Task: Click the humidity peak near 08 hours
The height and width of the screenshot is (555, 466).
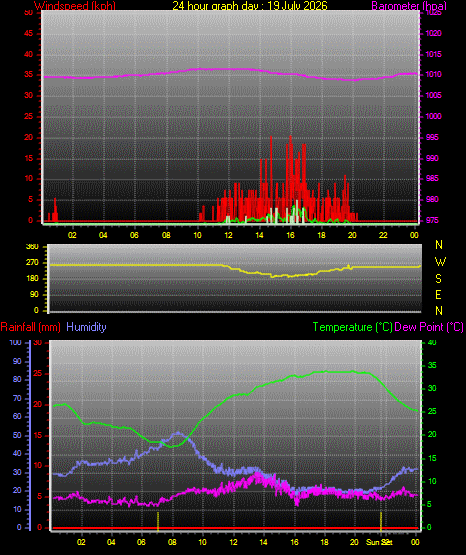Action: [177, 433]
